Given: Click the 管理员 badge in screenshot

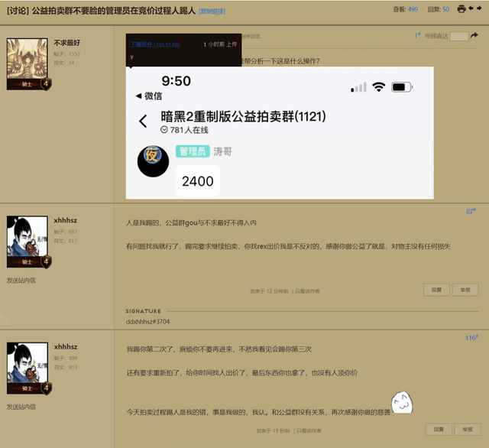Looking at the screenshot, I should pos(193,151).
